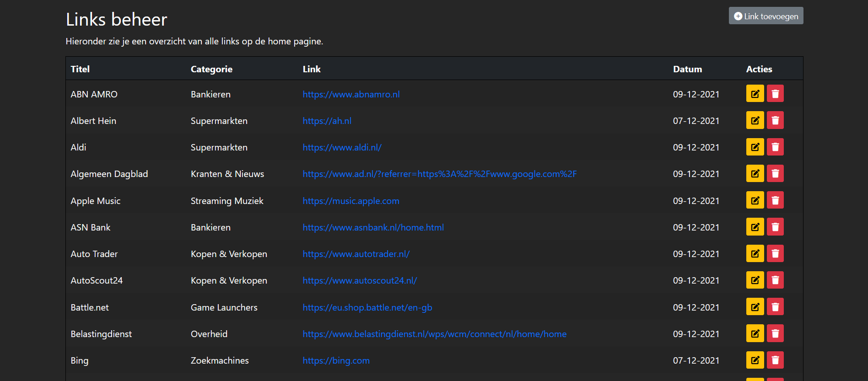This screenshot has width=868, height=381.
Task: Edit the ASN Bank entry
Action: [755, 227]
